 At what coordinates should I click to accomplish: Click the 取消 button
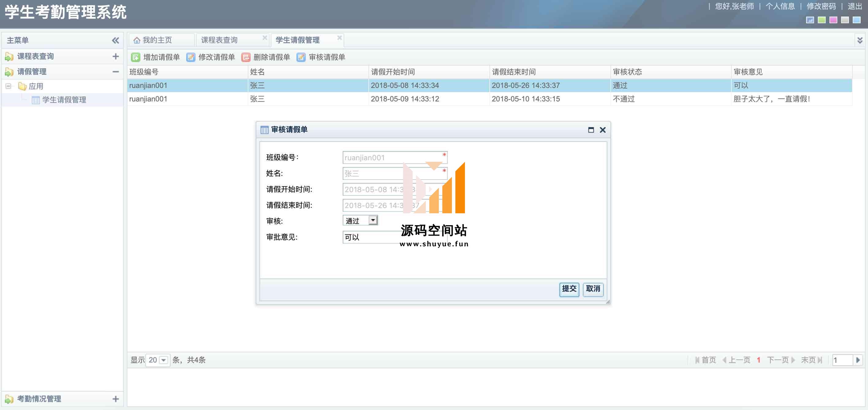click(x=593, y=289)
